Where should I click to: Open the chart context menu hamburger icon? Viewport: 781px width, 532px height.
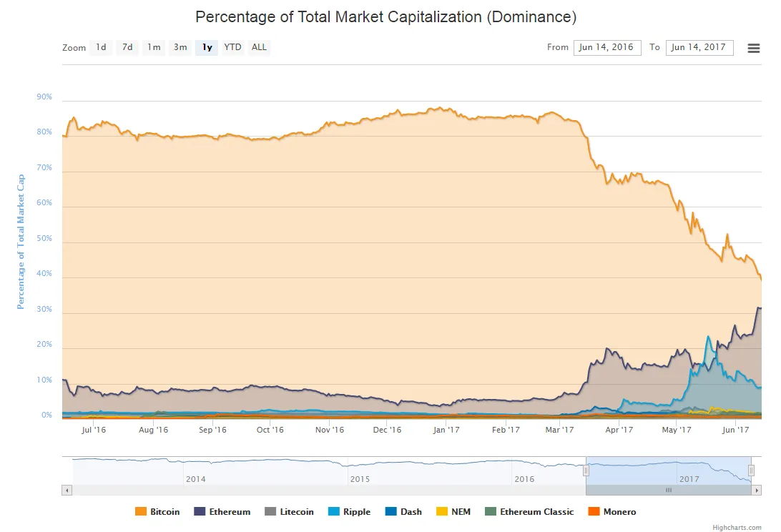[754, 48]
